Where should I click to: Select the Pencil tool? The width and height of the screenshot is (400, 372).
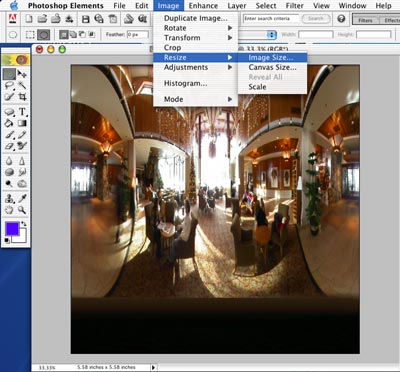[22, 135]
